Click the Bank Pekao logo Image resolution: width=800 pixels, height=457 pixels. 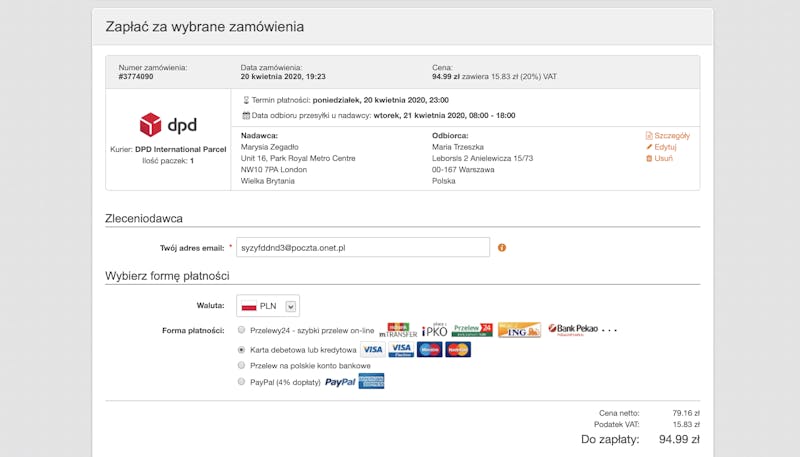tap(573, 329)
